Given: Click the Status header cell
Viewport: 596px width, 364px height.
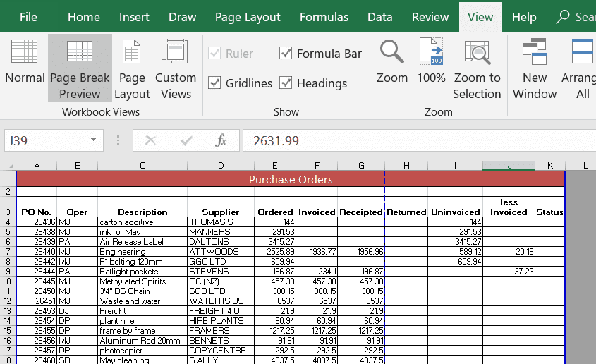Looking at the screenshot, I should tap(550, 207).
